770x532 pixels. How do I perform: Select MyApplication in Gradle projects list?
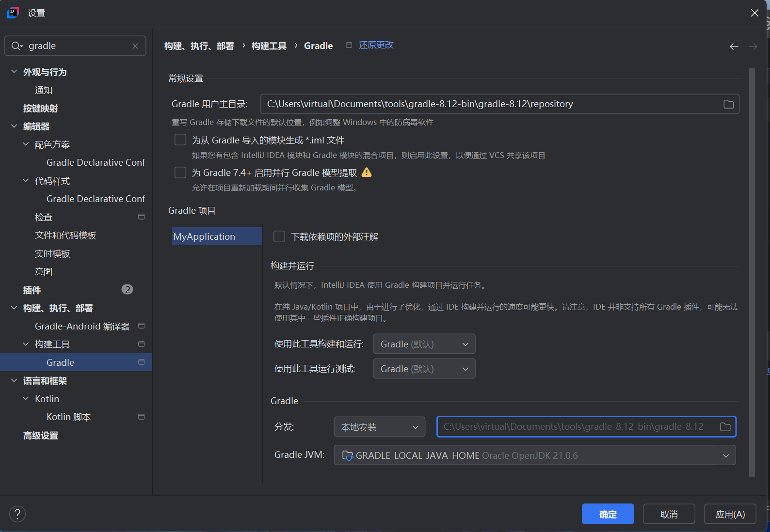[217, 236]
